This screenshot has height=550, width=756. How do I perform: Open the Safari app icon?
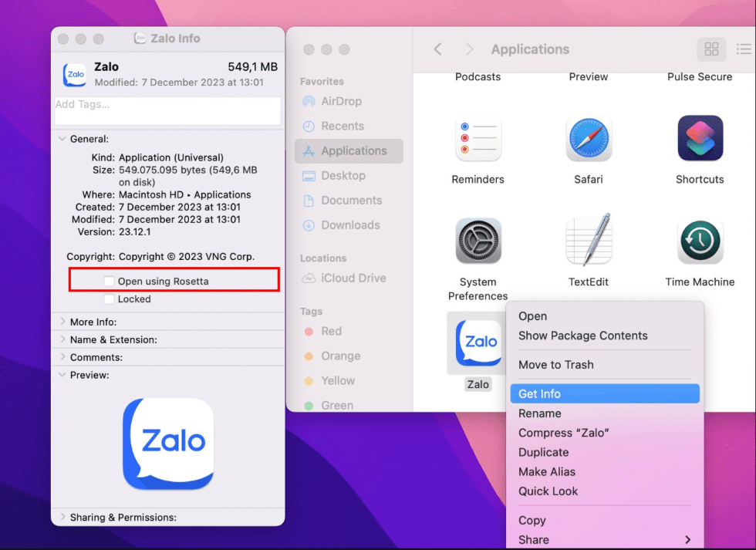coord(589,139)
